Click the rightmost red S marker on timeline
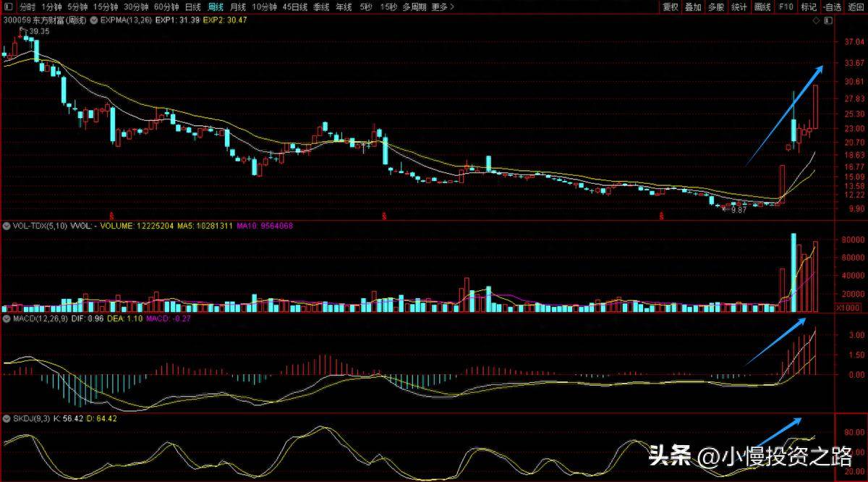 661,216
